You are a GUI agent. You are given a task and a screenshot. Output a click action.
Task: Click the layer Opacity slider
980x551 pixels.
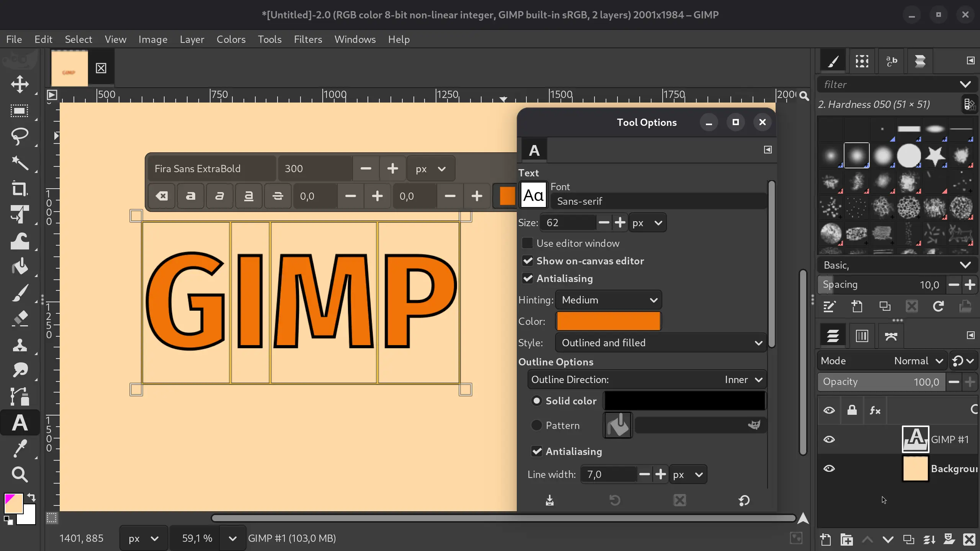(881, 382)
